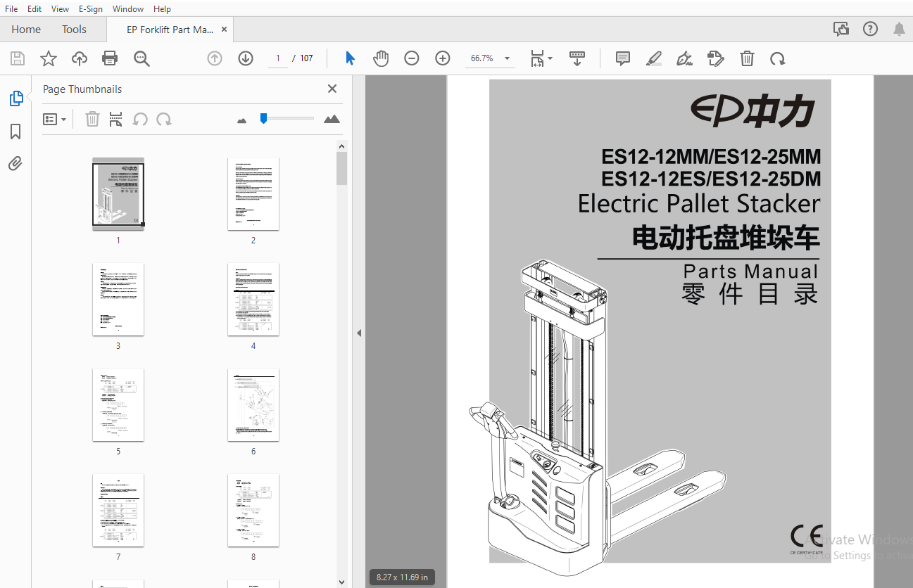
Task: Enlarge thumbnail size large mountain icon
Action: [332, 119]
